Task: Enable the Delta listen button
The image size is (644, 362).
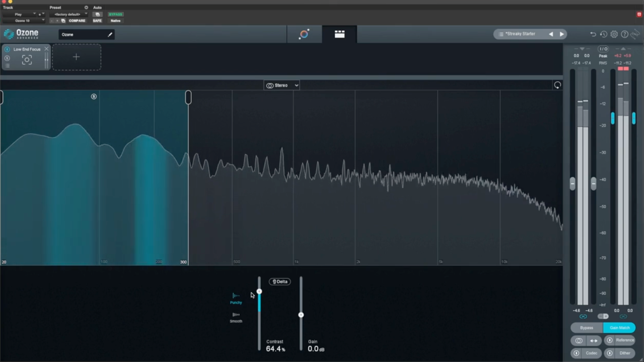Action: tap(280, 282)
